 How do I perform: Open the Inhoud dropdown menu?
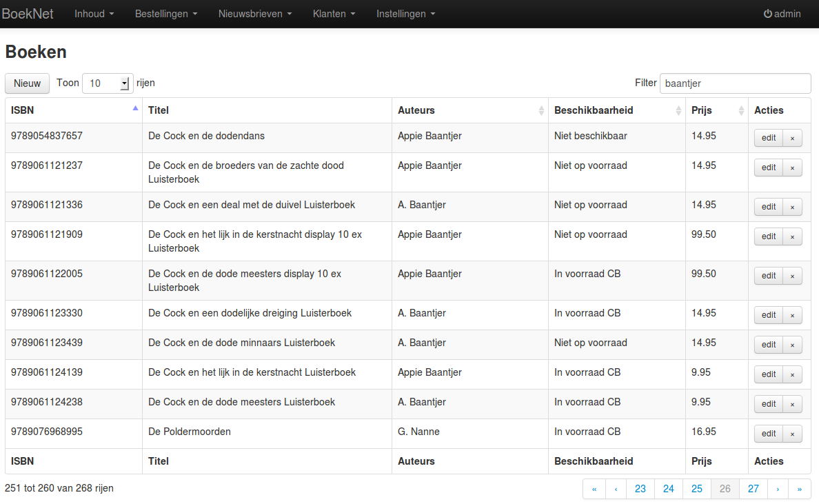coord(94,14)
